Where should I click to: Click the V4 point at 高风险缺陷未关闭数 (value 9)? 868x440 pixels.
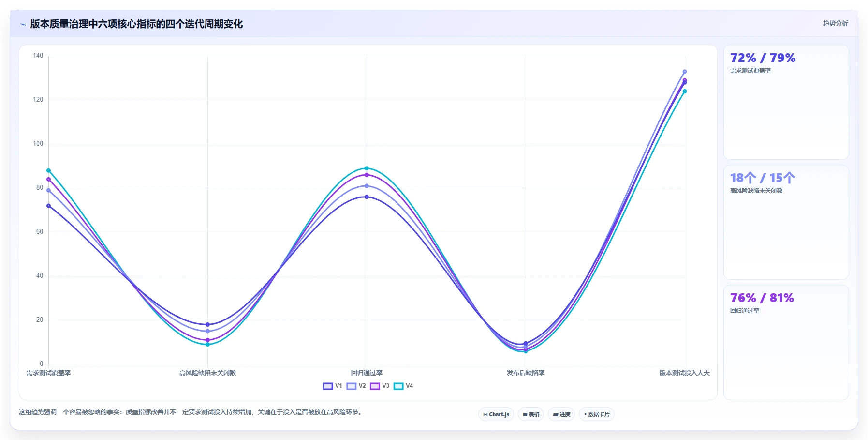(x=207, y=344)
